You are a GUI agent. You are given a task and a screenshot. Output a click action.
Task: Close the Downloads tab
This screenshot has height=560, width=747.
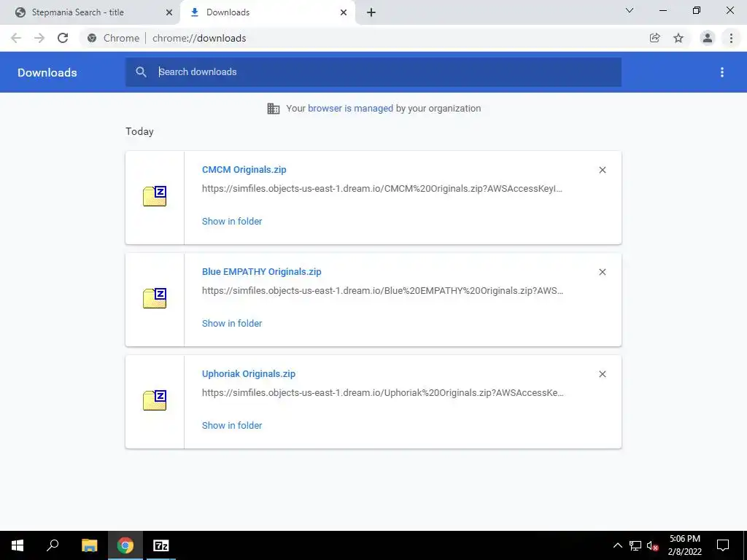pyautogui.click(x=344, y=12)
